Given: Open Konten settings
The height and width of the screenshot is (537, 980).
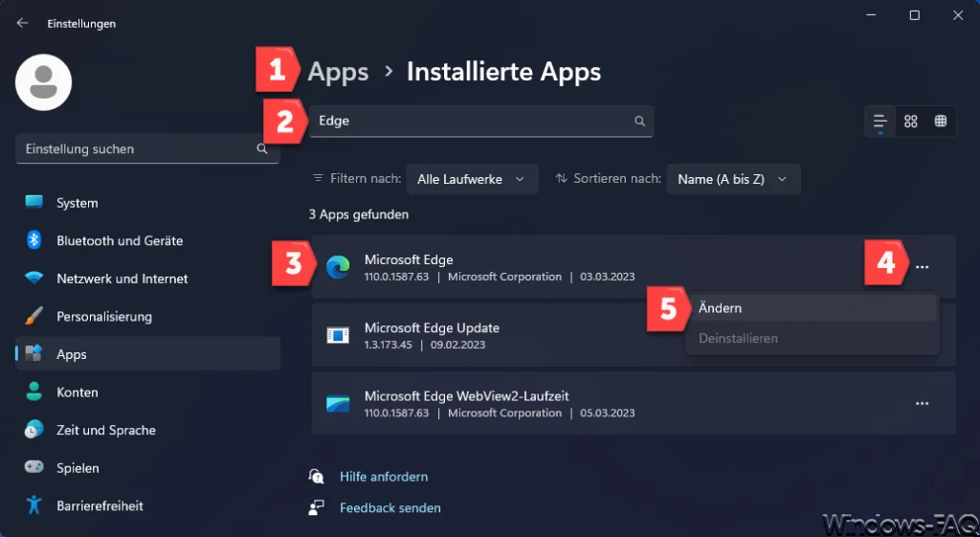Looking at the screenshot, I should [147, 392].
